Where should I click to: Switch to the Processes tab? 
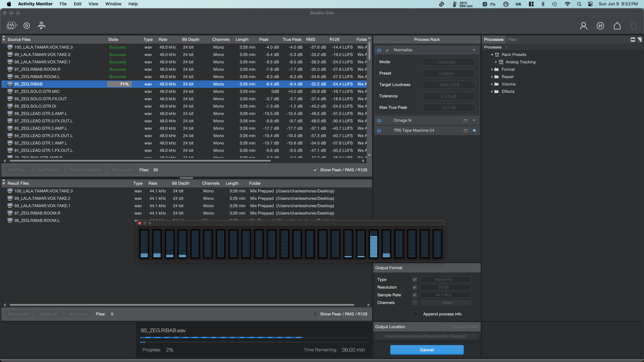tap(494, 40)
